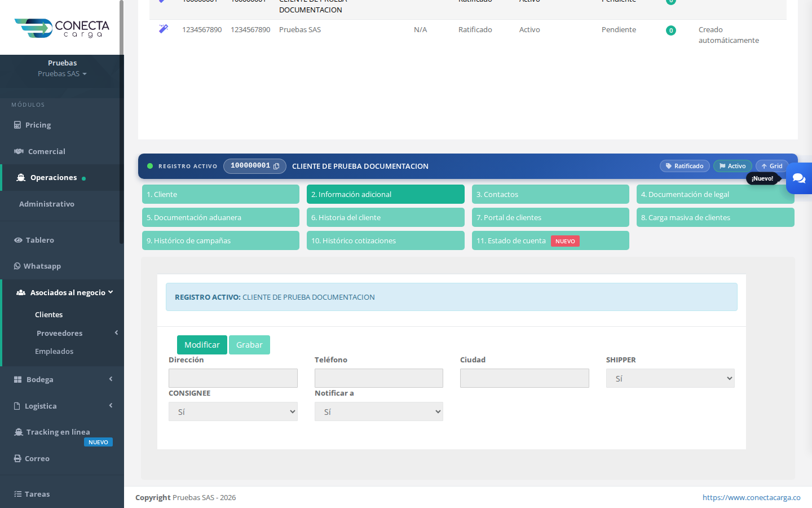Open the conectacarga.co footer link
This screenshot has height=508, width=812.
coord(751,497)
